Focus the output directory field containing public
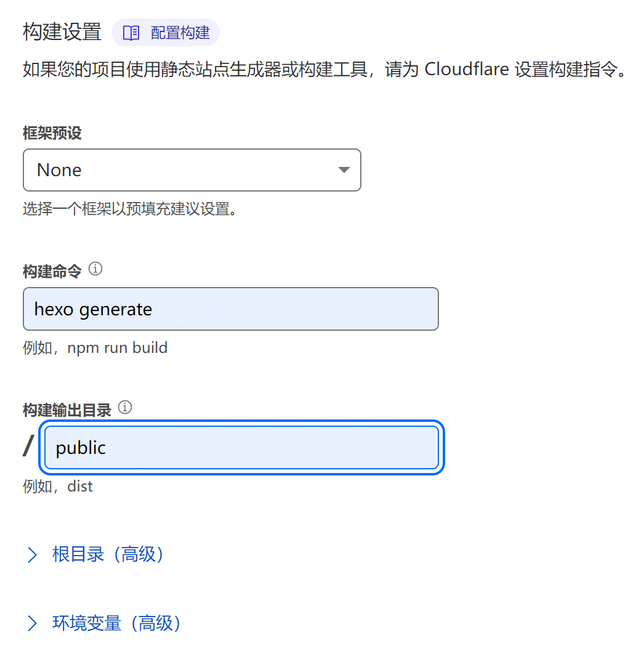Viewport: 644px width, 651px height. point(241,448)
